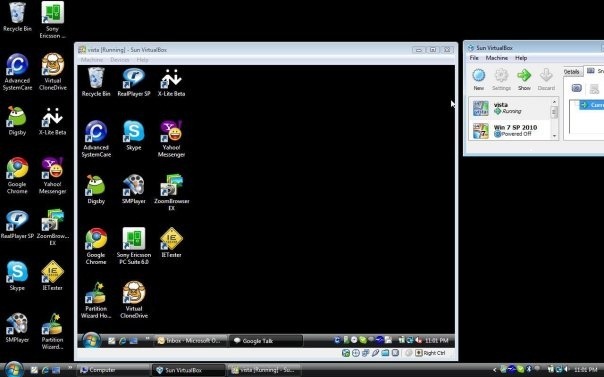Select IETester icon inside the vista VM

[x=171, y=243]
